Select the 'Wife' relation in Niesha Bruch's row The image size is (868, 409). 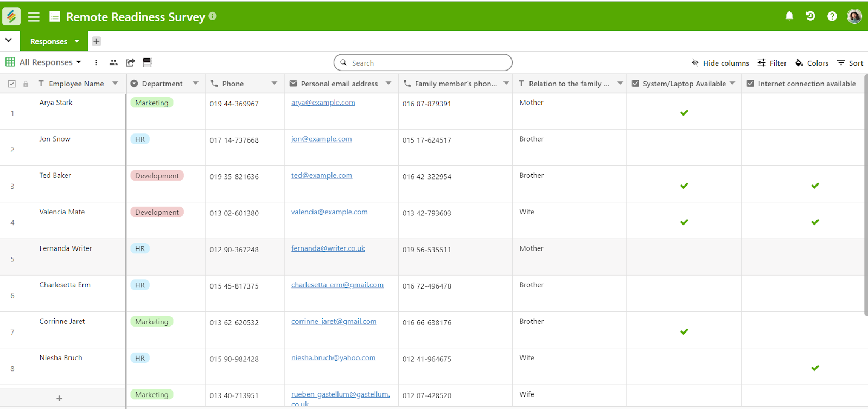[x=527, y=358]
